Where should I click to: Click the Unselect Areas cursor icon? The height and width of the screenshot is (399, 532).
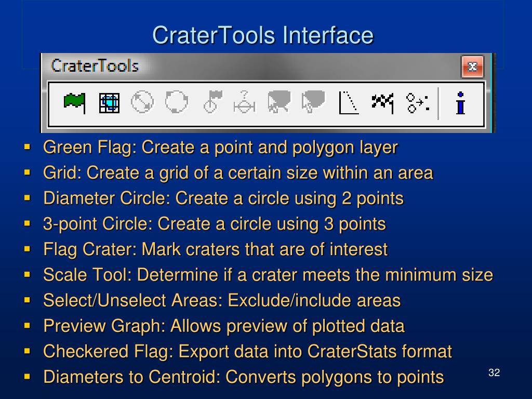pos(313,101)
